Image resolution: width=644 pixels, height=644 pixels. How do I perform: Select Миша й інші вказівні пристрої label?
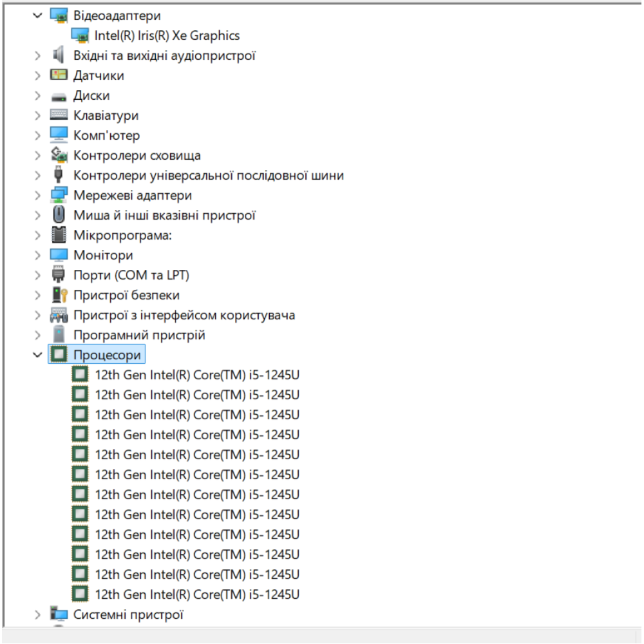pyautogui.click(x=164, y=215)
